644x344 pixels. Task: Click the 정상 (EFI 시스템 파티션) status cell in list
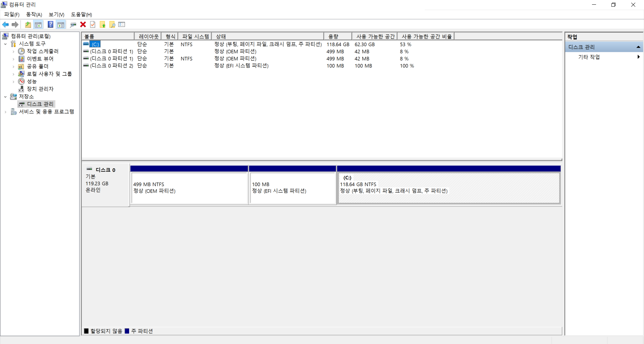pos(241,66)
